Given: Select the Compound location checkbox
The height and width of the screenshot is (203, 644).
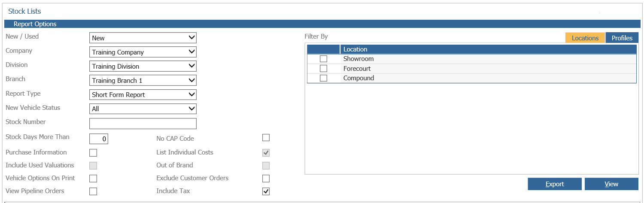Looking at the screenshot, I should [323, 78].
